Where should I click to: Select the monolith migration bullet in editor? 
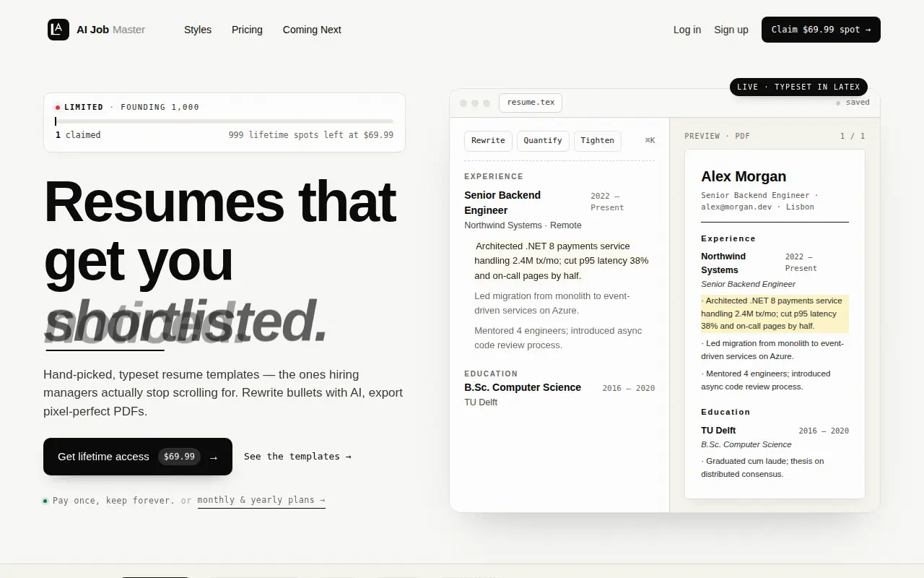pyautogui.click(x=552, y=303)
